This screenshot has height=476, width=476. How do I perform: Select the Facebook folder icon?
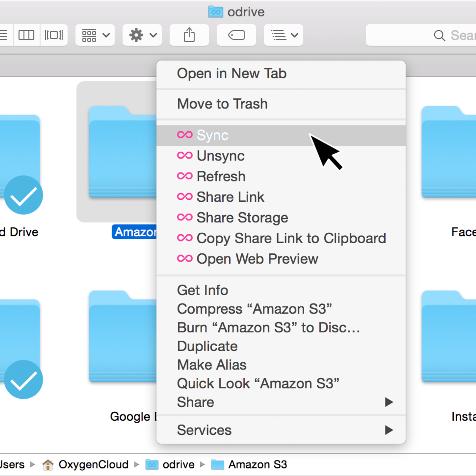click(449, 152)
